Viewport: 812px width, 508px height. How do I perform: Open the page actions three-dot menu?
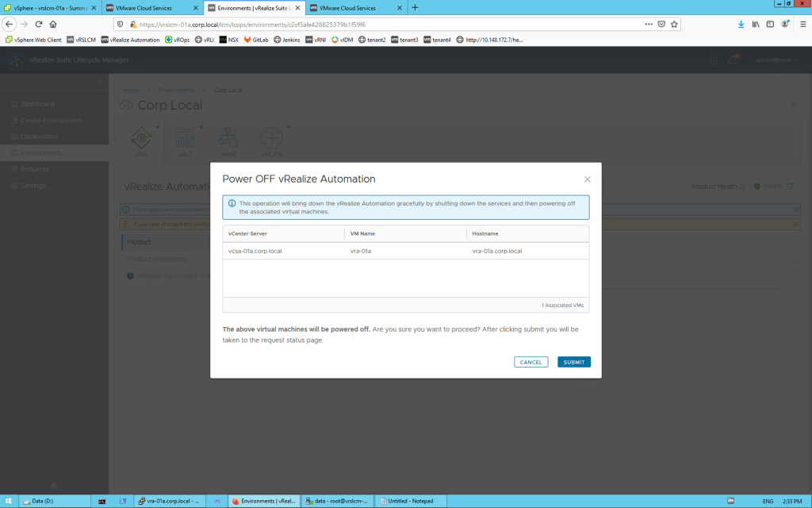pos(648,25)
